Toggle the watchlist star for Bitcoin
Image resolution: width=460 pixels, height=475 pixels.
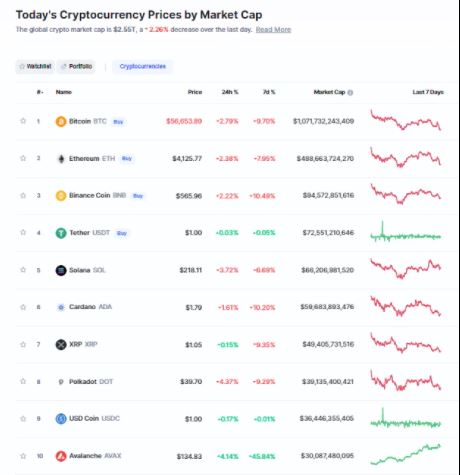[23, 121]
